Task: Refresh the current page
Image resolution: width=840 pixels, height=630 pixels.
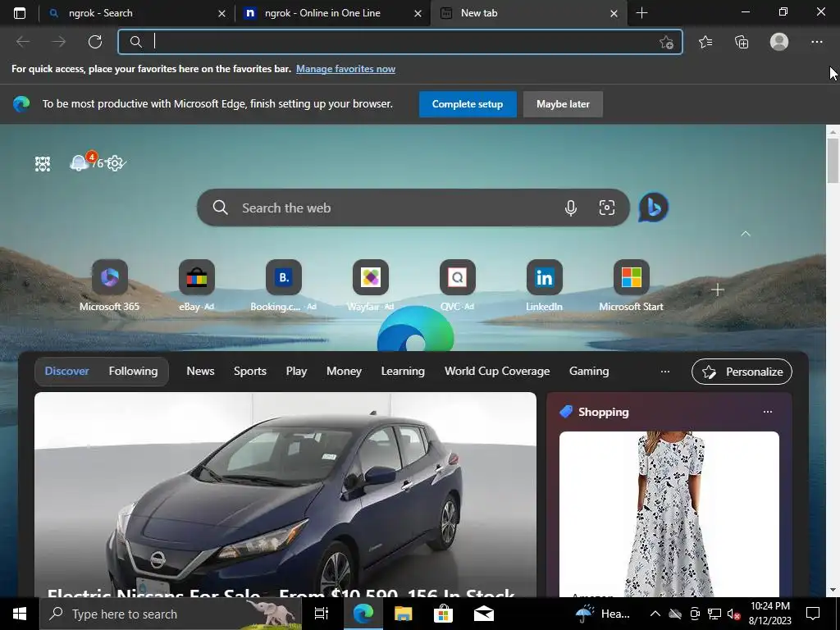Action: coord(95,42)
